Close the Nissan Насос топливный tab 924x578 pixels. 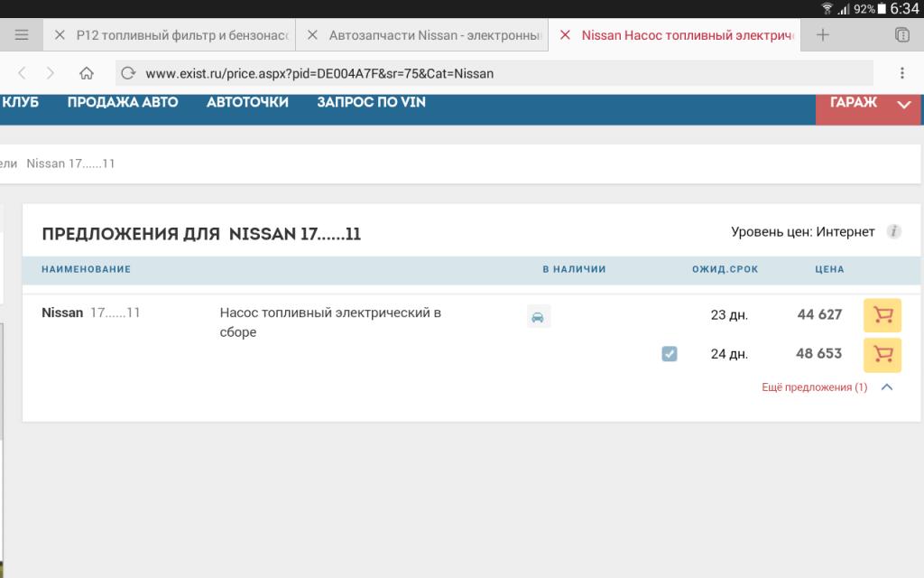tap(565, 35)
